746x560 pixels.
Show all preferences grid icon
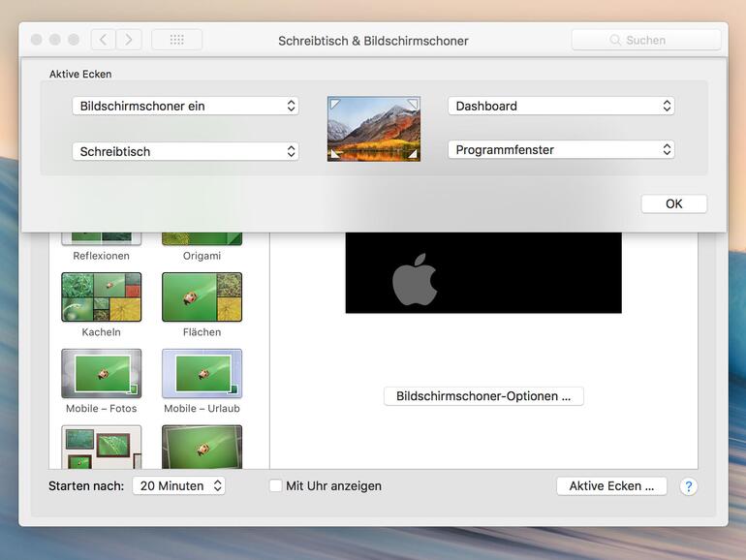click(176, 40)
